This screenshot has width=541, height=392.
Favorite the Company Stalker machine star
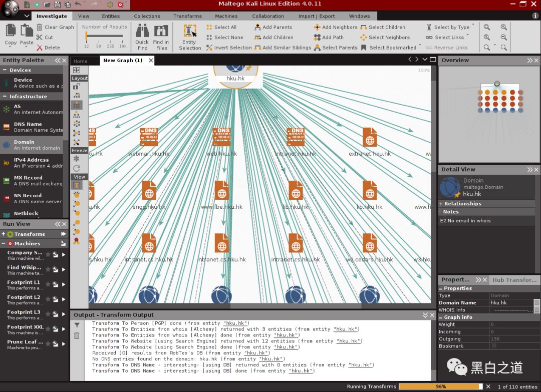[x=48, y=255]
